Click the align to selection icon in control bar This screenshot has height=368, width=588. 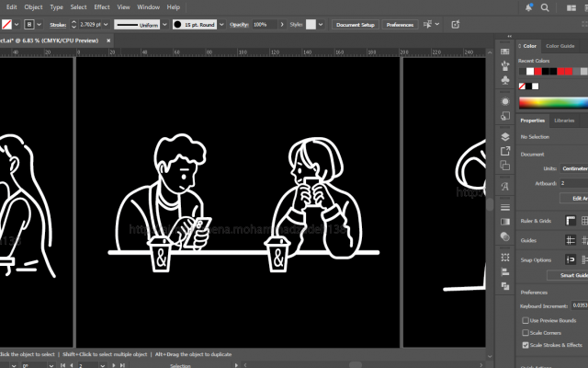(427, 25)
